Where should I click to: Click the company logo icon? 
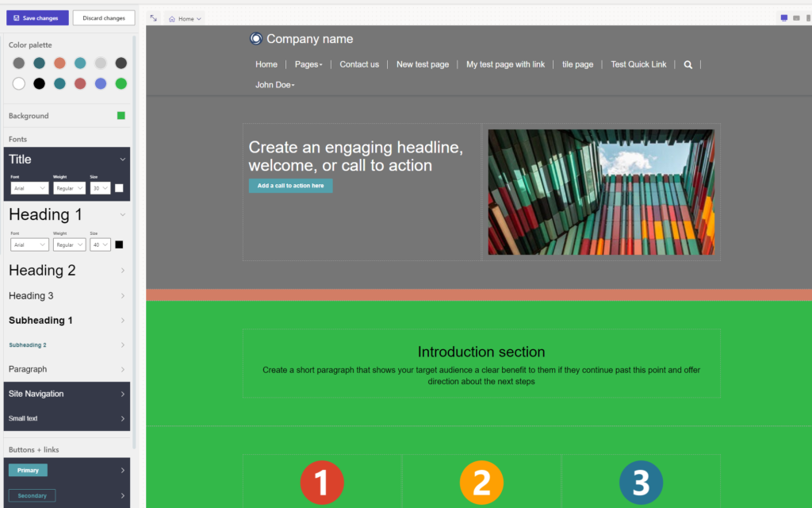pyautogui.click(x=256, y=39)
